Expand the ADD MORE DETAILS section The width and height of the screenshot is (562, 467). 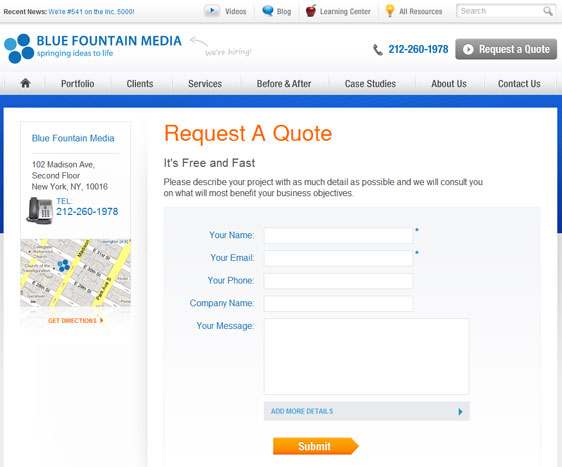tap(366, 411)
